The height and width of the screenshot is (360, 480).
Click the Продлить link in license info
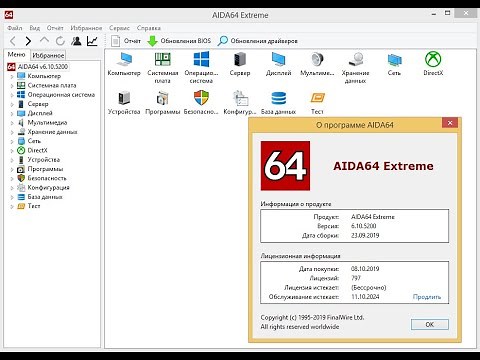[x=427, y=297]
